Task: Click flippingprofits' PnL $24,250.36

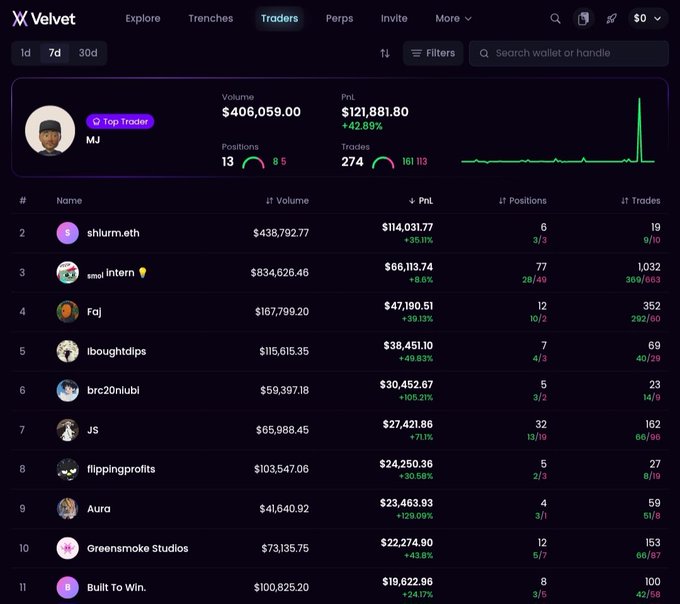Action: coord(406,464)
